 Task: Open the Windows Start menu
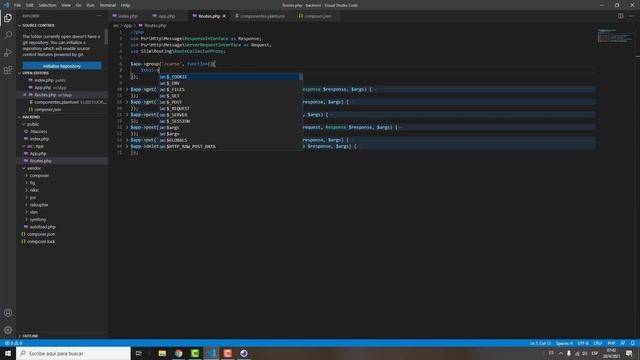click(8, 353)
